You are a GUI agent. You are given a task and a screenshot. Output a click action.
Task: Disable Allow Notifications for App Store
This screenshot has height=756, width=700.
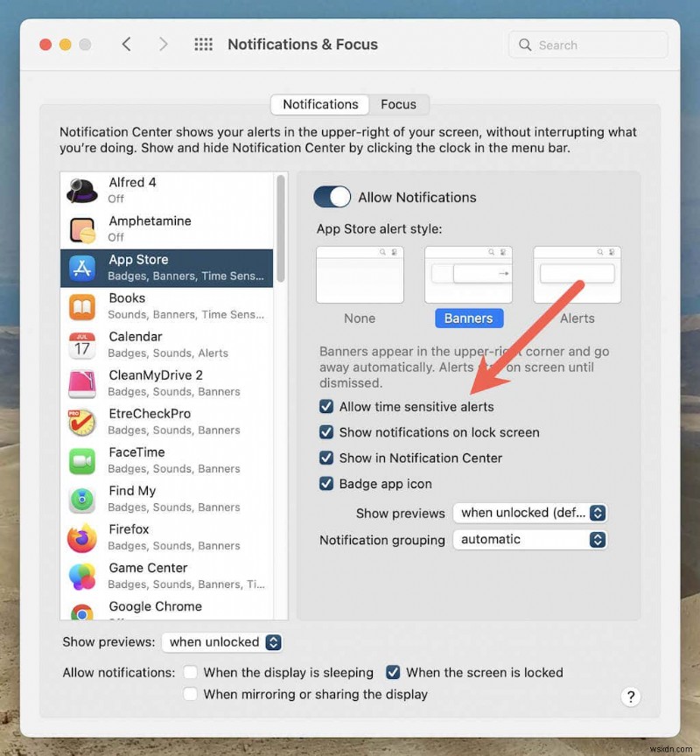click(x=331, y=197)
